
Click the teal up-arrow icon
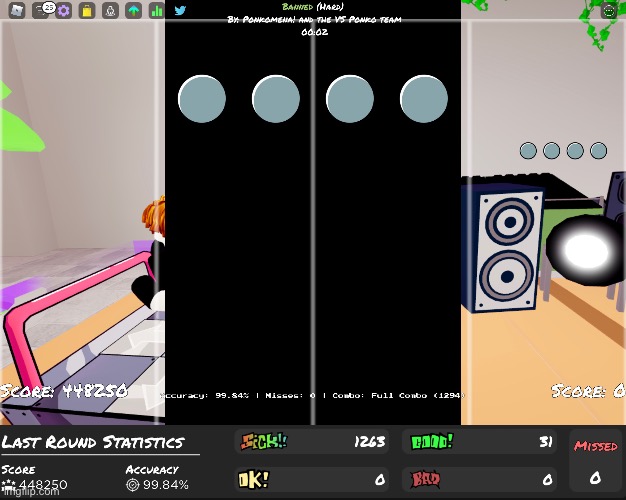click(134, 10)
